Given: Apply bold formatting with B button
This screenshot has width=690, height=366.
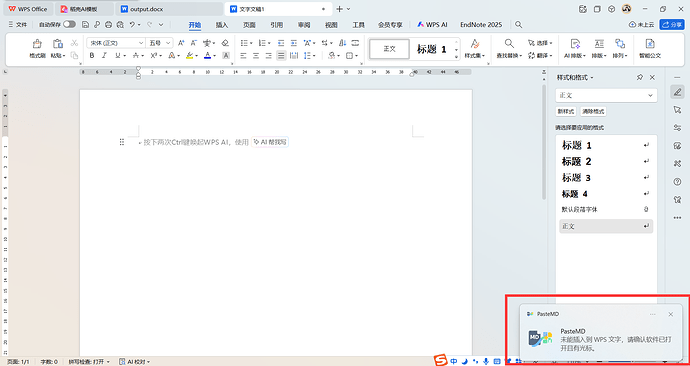Looking at the screenshot, I should tap(92, 55).
